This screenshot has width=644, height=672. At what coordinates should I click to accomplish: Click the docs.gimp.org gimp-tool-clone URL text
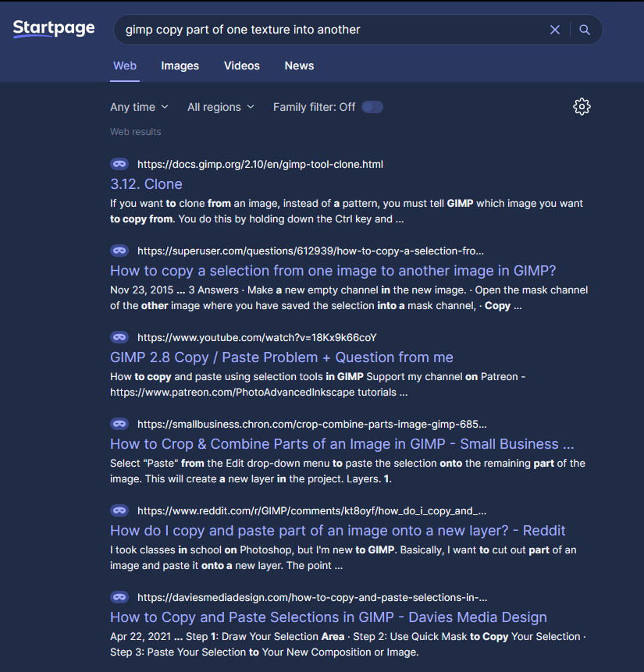click(x=260, y=164)
